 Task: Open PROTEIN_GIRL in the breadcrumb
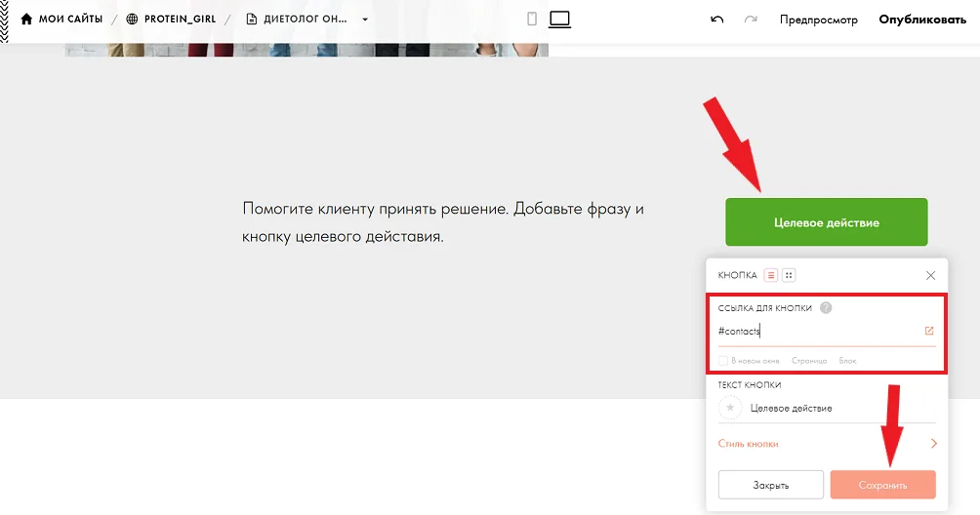coord(180,20)
